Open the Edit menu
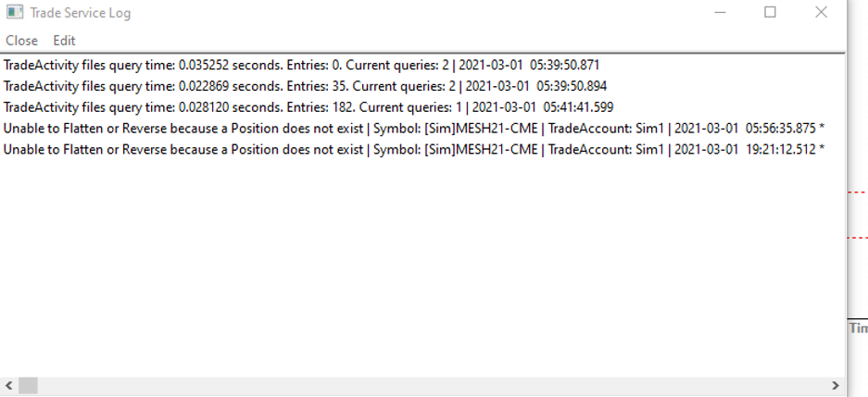The height and width of the screenshot is (397, 868). click(64, 41)
